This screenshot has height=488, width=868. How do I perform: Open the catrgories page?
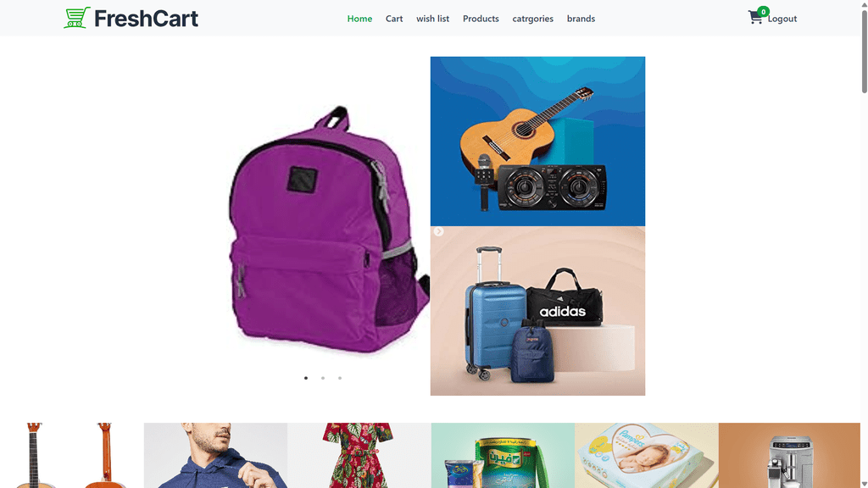point(532,19)
